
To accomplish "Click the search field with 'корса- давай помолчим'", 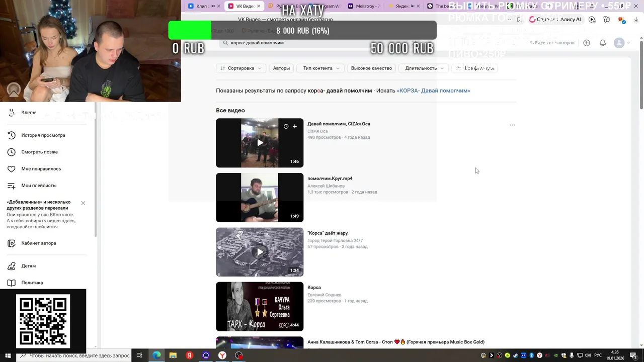I will coord(322,43).
